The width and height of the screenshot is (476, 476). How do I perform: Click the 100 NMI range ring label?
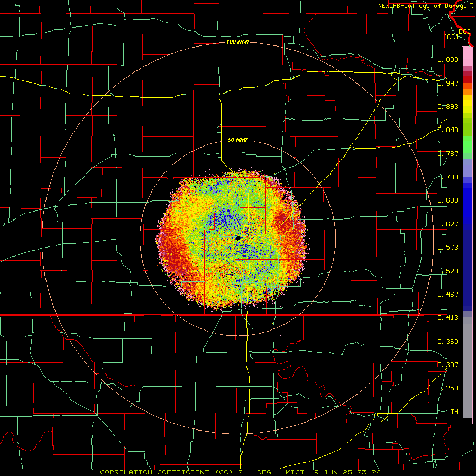point(237,42)
